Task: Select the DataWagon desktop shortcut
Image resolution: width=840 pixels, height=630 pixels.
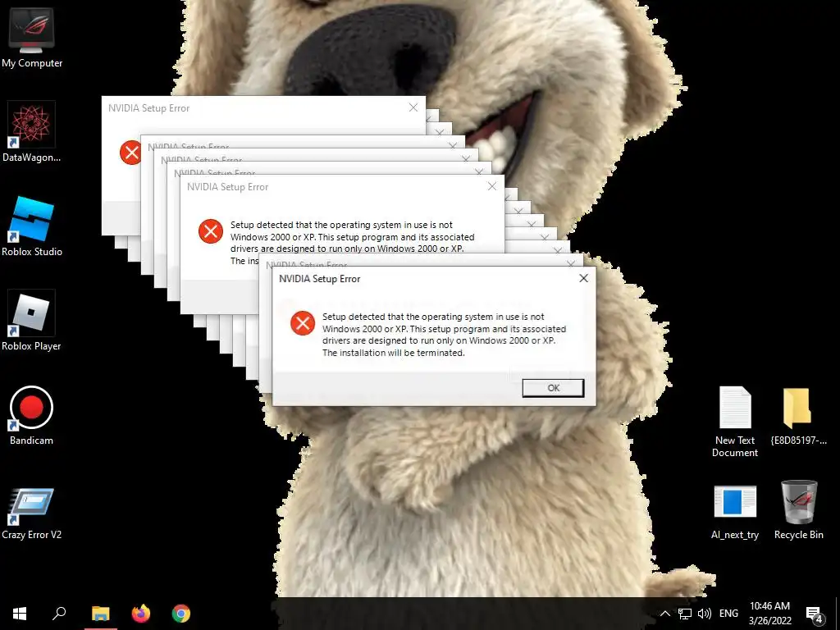Action: click(x=31, y=132)
